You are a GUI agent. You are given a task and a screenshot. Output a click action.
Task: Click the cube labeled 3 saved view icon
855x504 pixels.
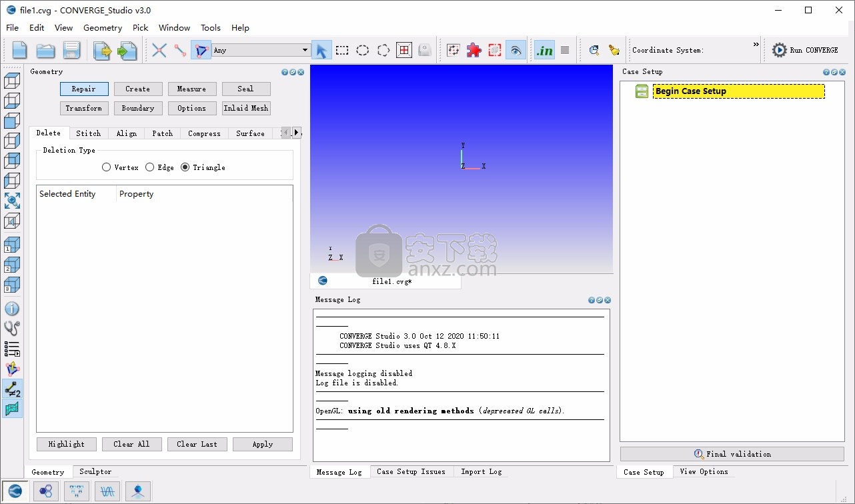click(12, 285)
